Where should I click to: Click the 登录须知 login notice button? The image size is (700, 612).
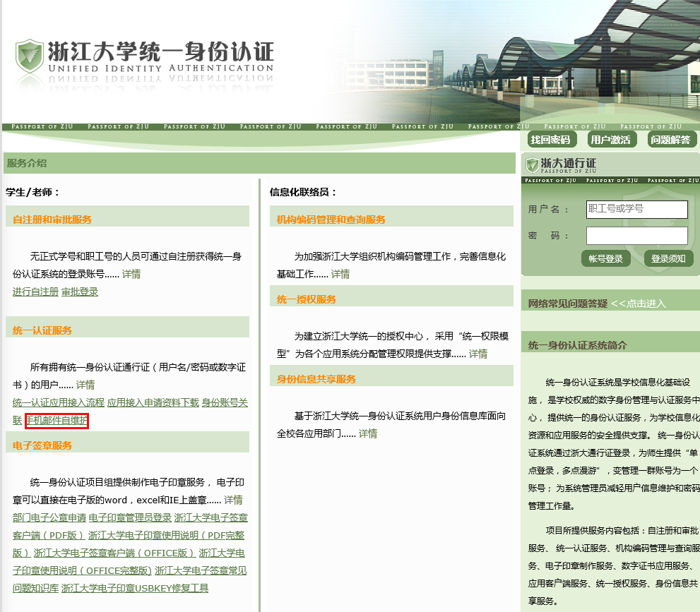(x=668, y=259)
